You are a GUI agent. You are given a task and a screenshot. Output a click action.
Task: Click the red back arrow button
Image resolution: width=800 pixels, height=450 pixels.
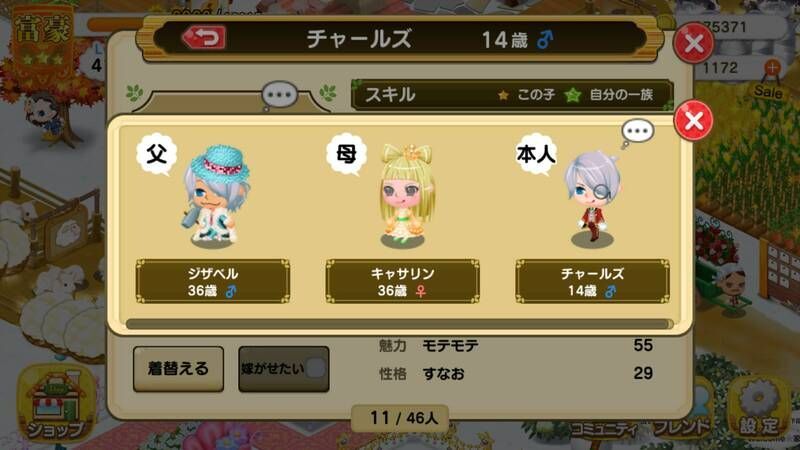click(204, 37)
